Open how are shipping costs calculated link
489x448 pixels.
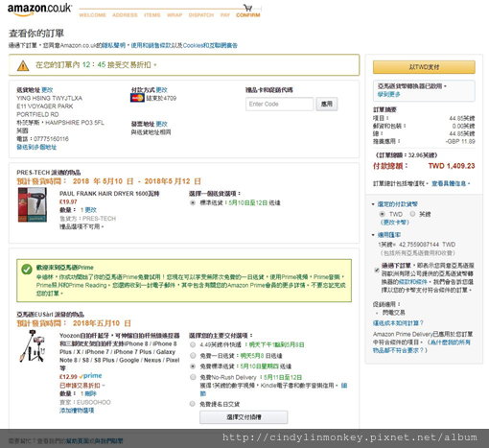pos(398,323)
